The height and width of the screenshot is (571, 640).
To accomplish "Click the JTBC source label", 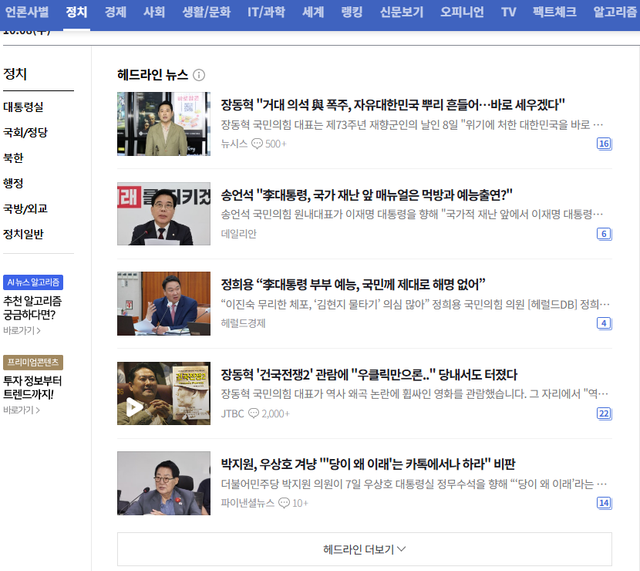I will pyautogui.click(x=233, y=413).
